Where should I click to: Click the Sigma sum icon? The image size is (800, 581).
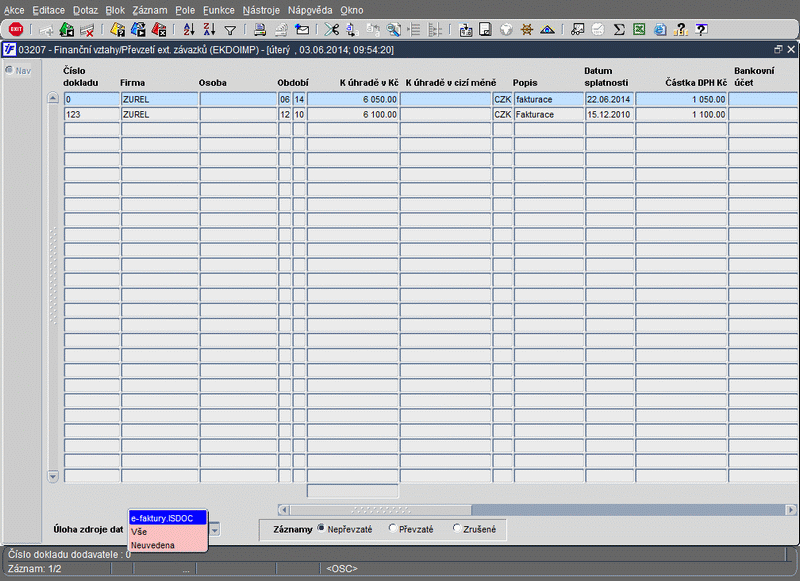(619, 30)
